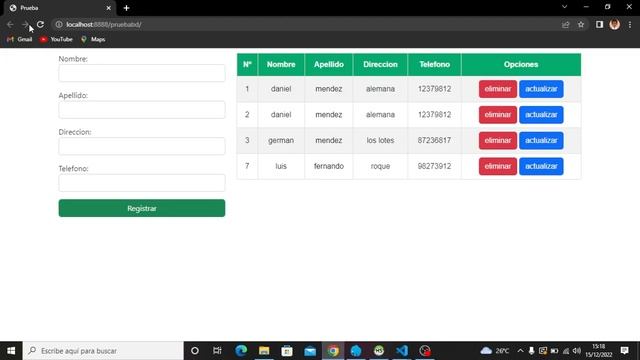
Task: Update the luis fernando record
Action: click(x=541, y=166)
